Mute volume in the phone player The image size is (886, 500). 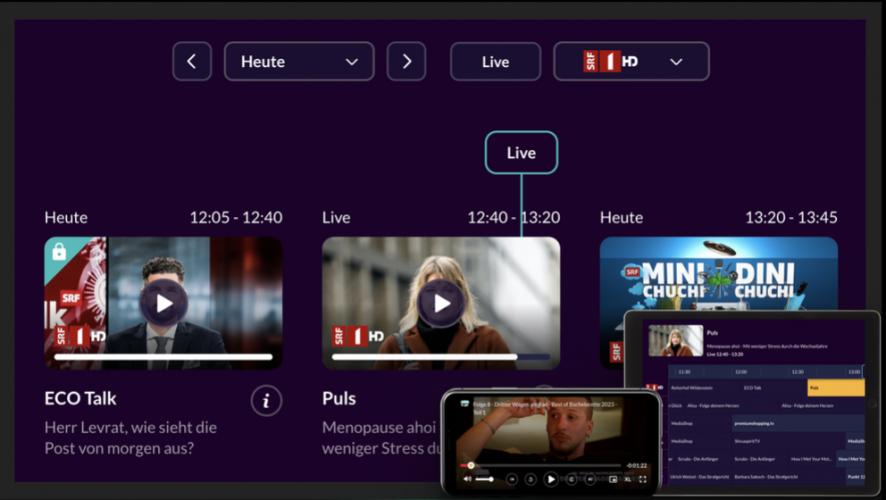coord(467,479)
